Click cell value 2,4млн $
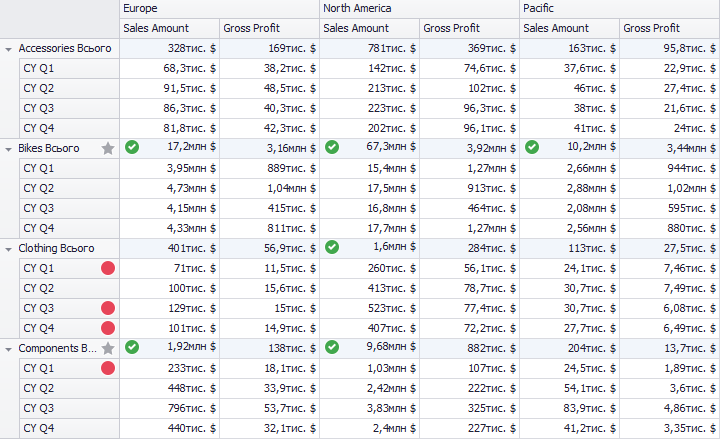This screenshot has width=721, height=440. pyautogui.click(x=395, y=429)
